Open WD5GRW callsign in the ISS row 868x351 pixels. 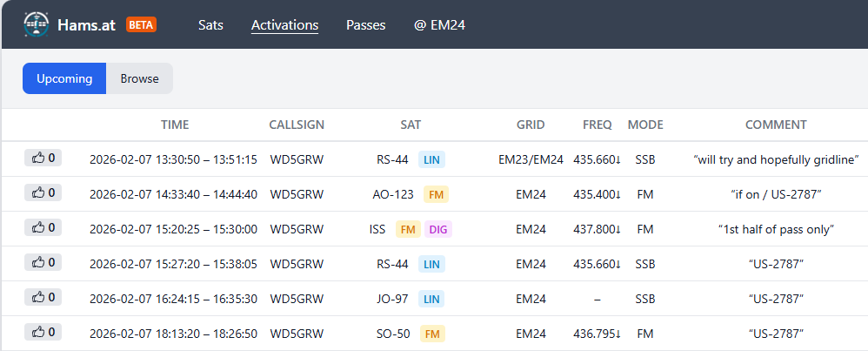point(297,230)
